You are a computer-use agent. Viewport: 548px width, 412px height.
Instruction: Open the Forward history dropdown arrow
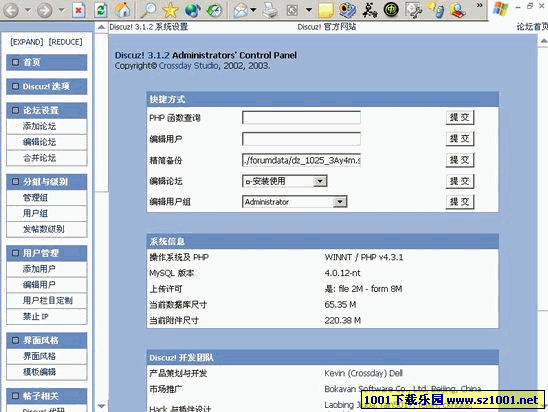(61, 10)
